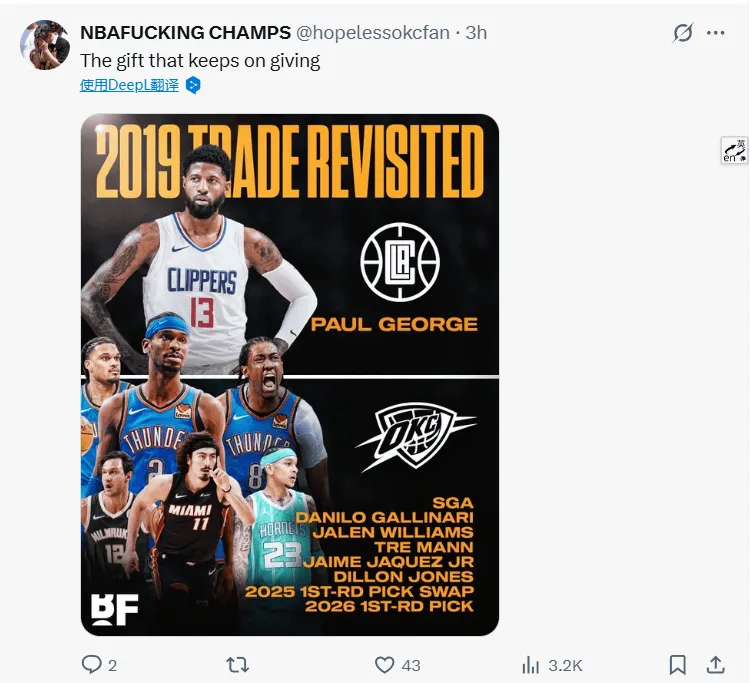This screenshot has width=750, height=683.
Task: Open the Grok explain-post icon
Action: (x=683, y=33)
